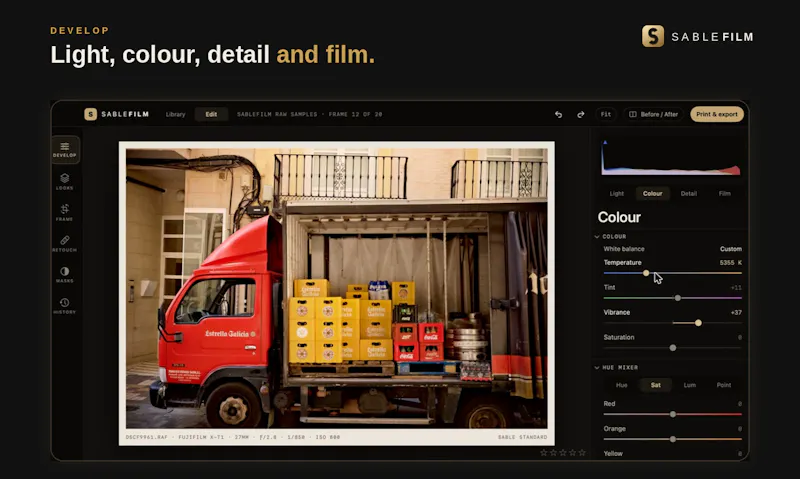Collapse the Hue Mixer section

tap(597, 367)
